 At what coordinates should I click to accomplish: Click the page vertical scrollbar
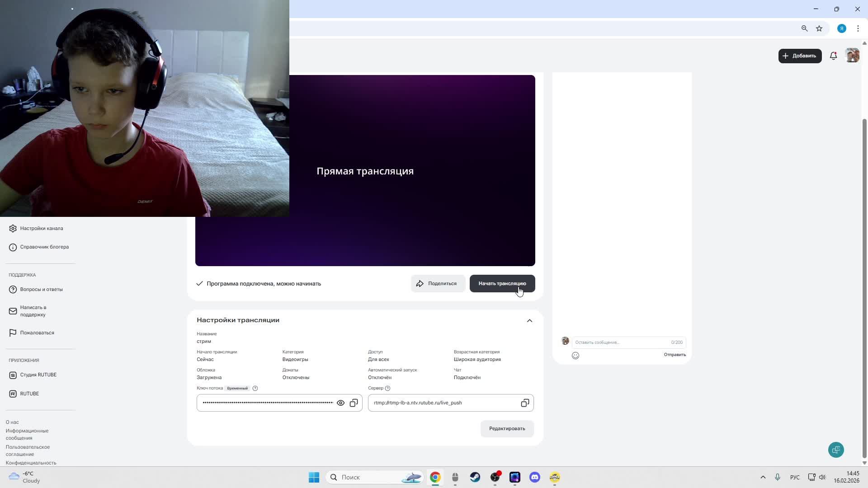[x=864, y=289]
